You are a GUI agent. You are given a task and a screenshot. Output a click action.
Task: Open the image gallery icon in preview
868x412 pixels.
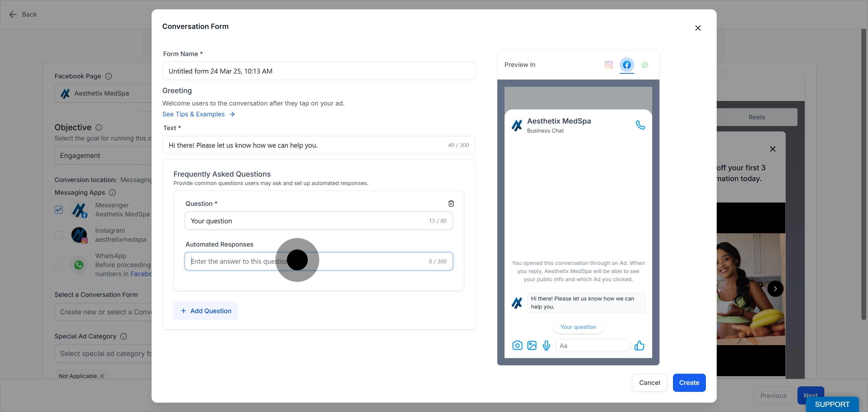532,345
